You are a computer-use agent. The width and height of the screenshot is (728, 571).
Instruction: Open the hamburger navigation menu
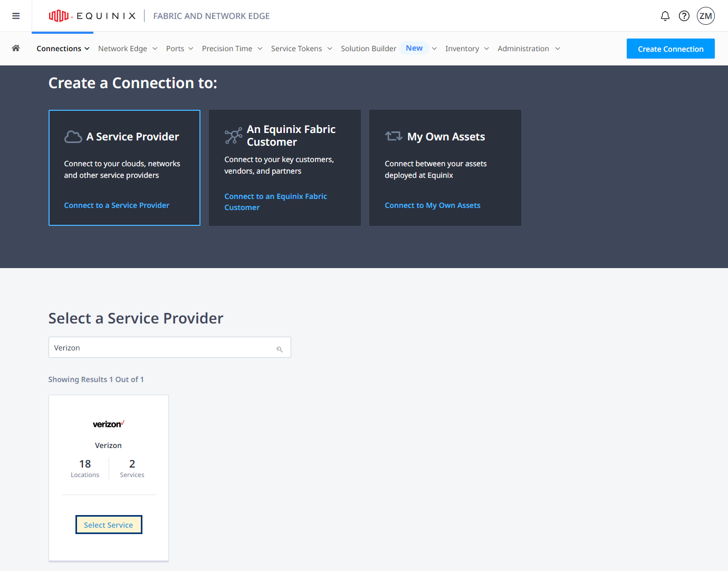[x=16, y=16]
